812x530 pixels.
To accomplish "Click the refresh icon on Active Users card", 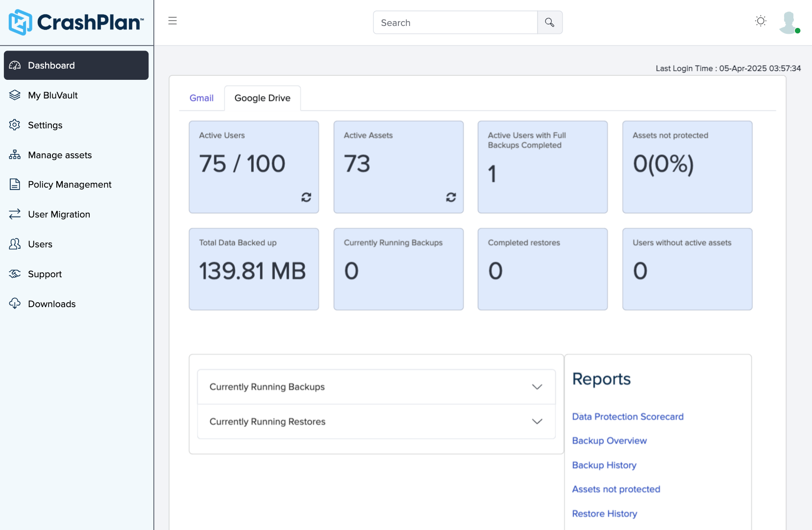I will (306, 197).
